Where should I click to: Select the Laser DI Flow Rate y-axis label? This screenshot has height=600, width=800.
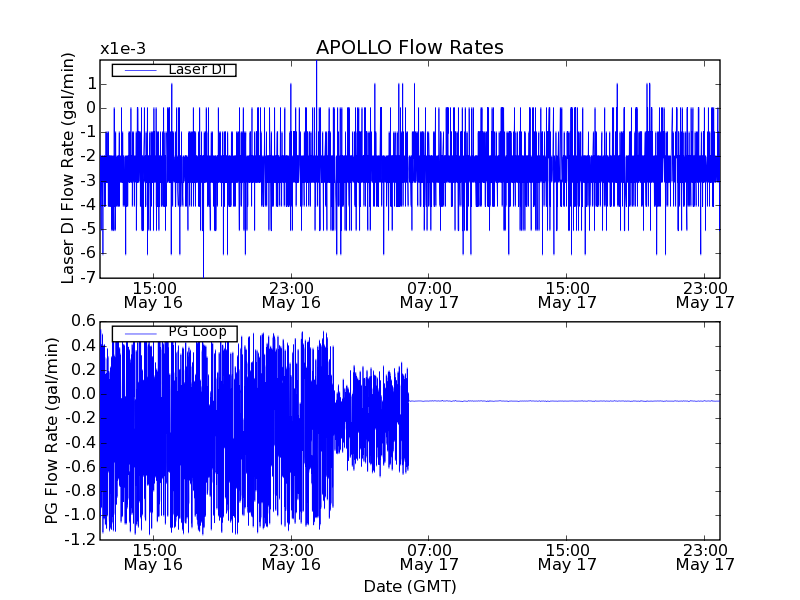click(x=68, y=168)
